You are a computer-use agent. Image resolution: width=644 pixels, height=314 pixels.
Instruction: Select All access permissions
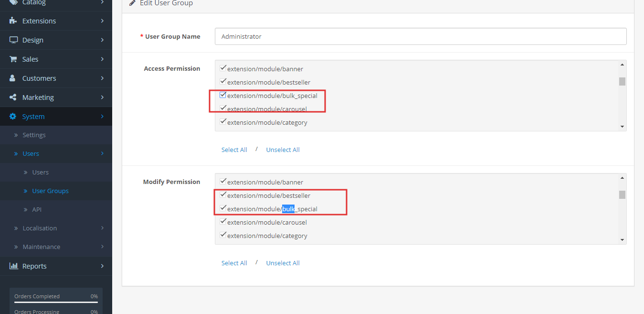tap(234, 150)
